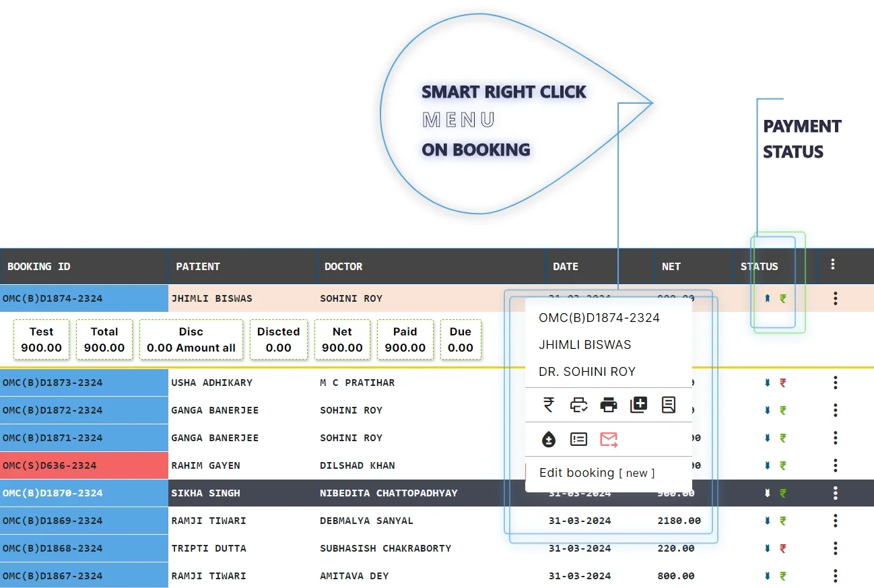Click the Test 900.00 summary box
874x588 pixels.
[41, 339]
